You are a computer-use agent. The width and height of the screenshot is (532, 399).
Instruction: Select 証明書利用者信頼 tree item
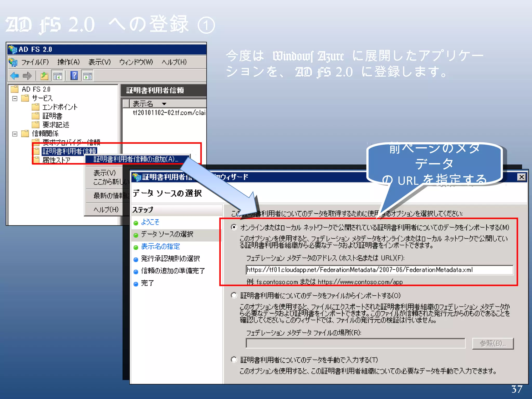click(x=69, y=151)
